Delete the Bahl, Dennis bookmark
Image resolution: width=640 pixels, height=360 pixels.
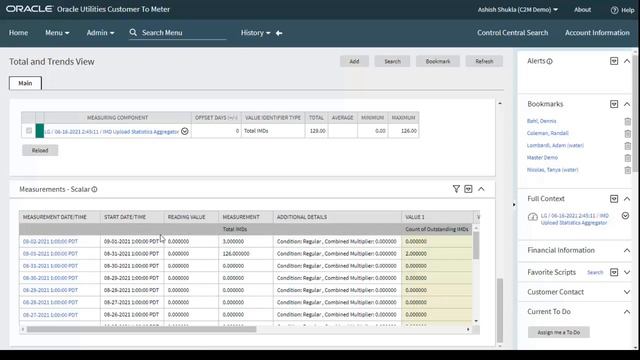[x=628, y=121]
